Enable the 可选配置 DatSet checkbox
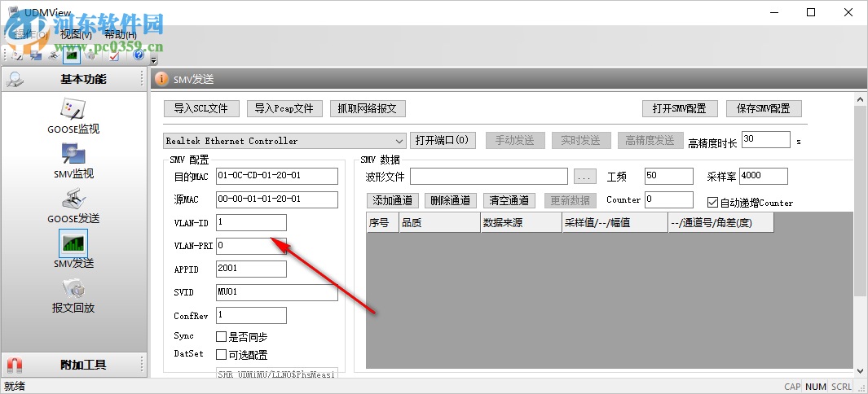This screenshot has width=868, height=394. 221,354
